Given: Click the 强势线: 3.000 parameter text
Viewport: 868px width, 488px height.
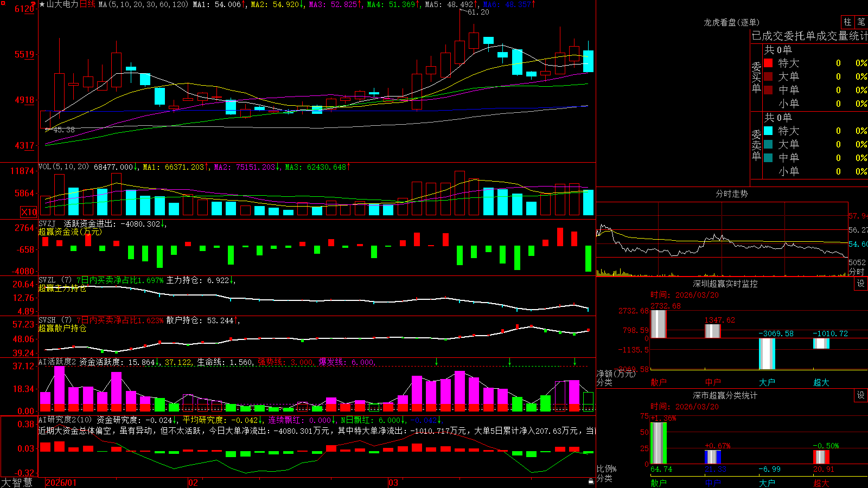Looking at the screenshot, I should point(285,362).
